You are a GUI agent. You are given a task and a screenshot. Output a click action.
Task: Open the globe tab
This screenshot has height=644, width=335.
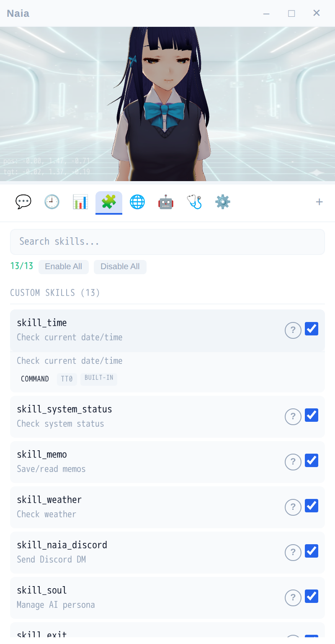click(x=137, y=202)
